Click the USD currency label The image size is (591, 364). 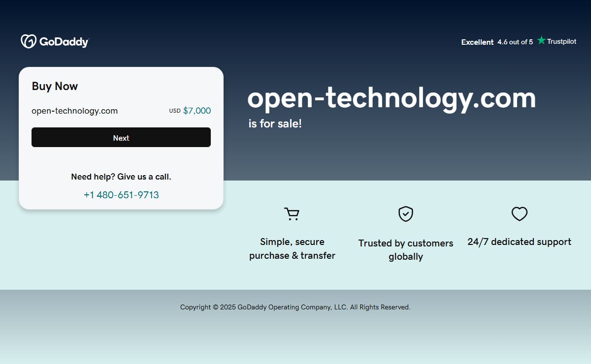175,111
